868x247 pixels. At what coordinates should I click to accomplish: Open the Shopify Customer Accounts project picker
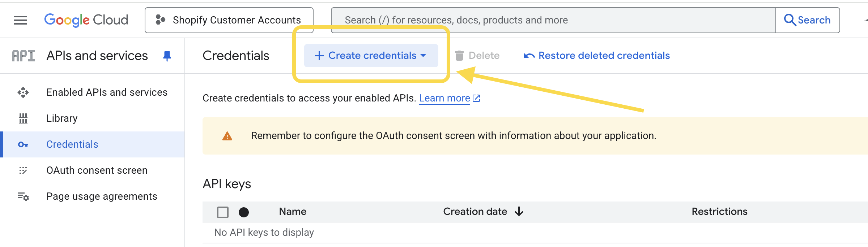click(229, 20)
